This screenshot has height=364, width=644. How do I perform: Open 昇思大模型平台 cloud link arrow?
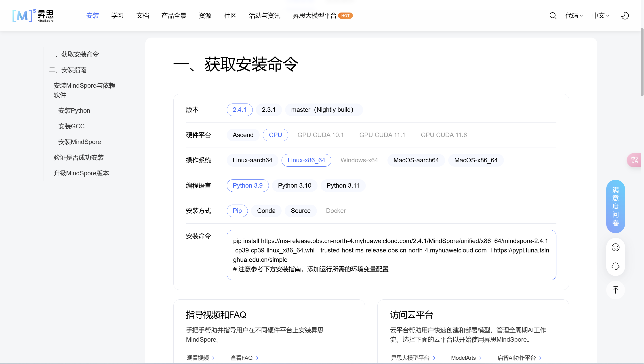click(x=434, y=358)
